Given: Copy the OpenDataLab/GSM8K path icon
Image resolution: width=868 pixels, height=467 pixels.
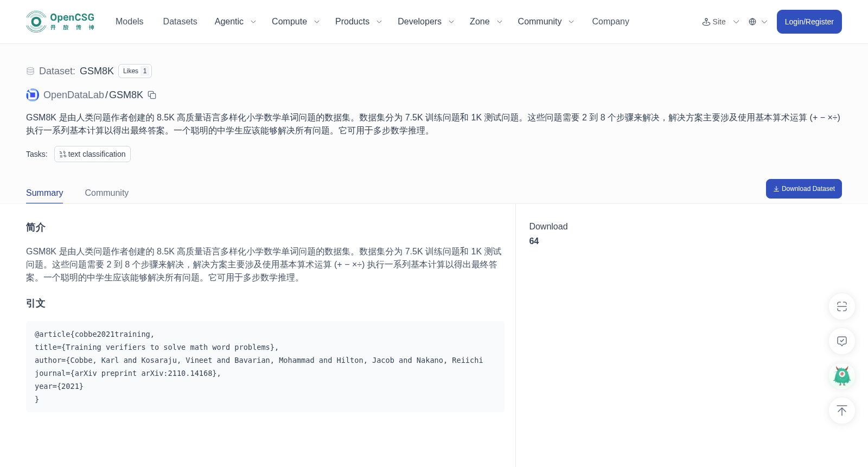Looking at the screenshot, I should click(152, 95).
